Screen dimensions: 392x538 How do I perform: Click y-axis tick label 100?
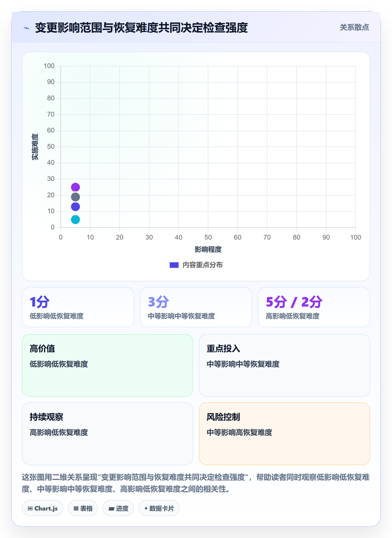click(x=49, y=66)
